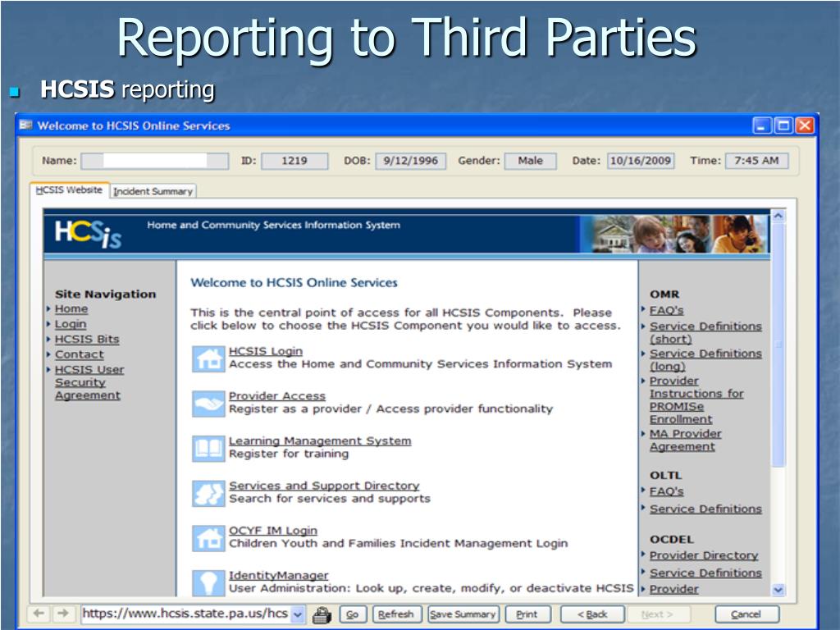Click the browser forward arrow icon
The height and width of the screenshot is (630, 840).
pos(62,614)
